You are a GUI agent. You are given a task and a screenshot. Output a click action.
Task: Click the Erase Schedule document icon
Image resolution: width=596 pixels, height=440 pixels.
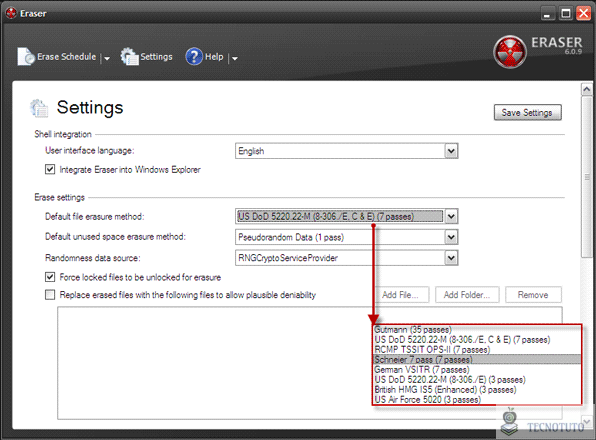(x=26, y=57)
